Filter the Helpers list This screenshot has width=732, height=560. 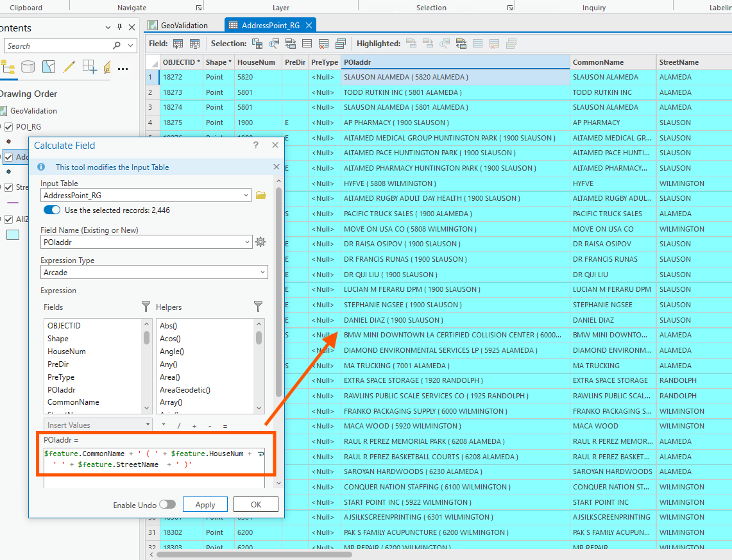258,306
